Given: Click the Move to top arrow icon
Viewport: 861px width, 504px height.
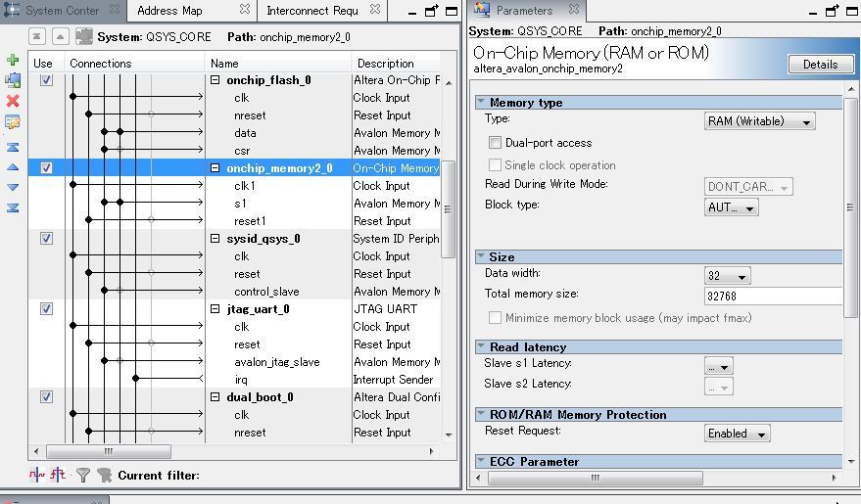Looking at the screenshot, I should [13, 147].
